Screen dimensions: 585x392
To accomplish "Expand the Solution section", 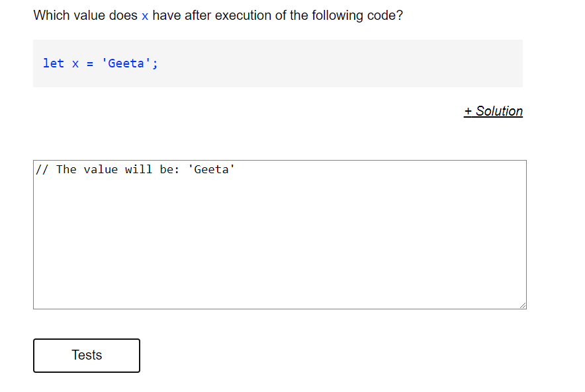I will pyautogui.click(x=493, y=111).
